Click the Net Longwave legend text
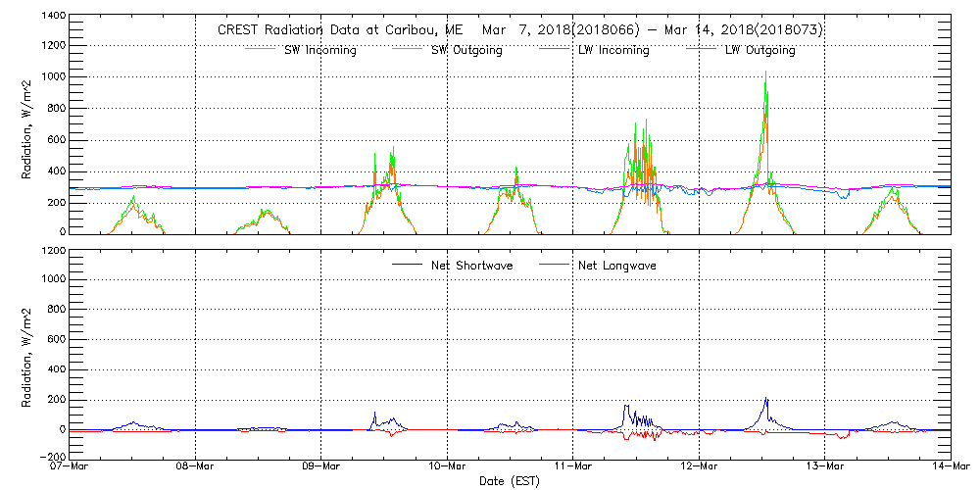This screenshot has width=980, height=490. 616,266
